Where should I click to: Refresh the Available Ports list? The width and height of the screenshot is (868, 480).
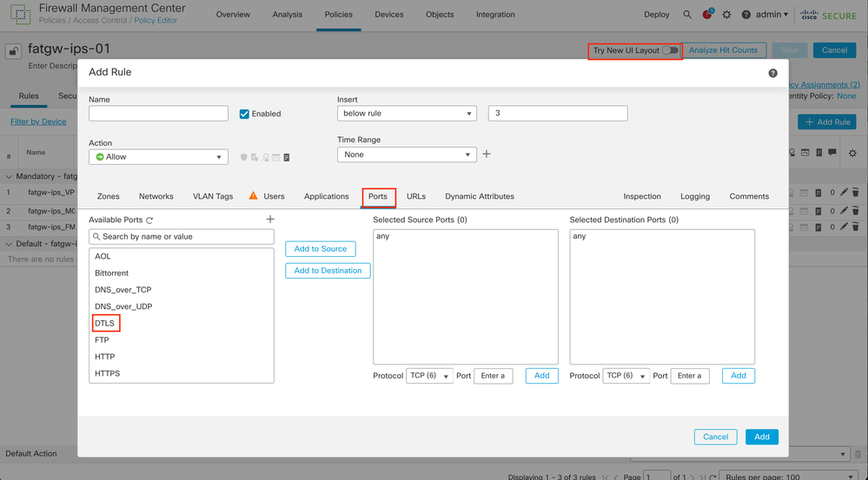pos(149,220)
